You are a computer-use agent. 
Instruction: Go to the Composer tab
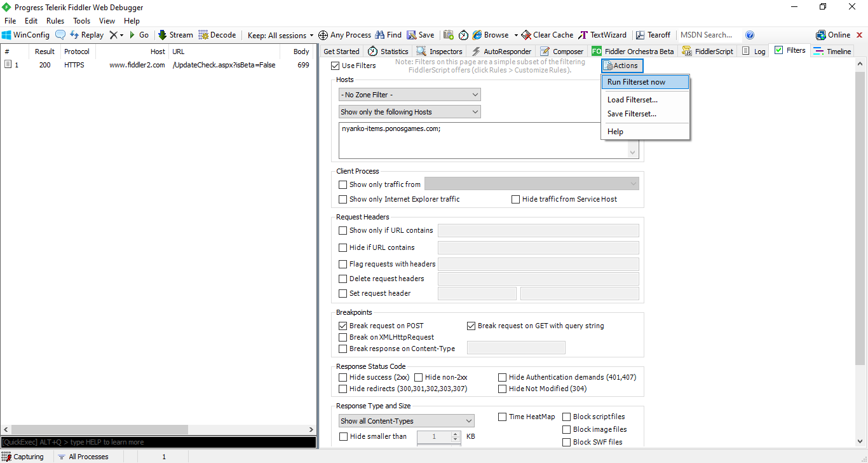[562, 52]
